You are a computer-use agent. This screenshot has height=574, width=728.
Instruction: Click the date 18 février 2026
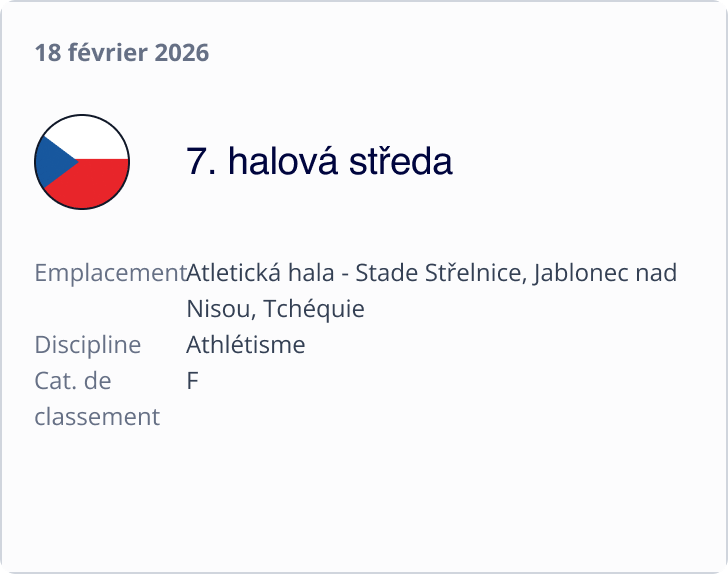121,53
